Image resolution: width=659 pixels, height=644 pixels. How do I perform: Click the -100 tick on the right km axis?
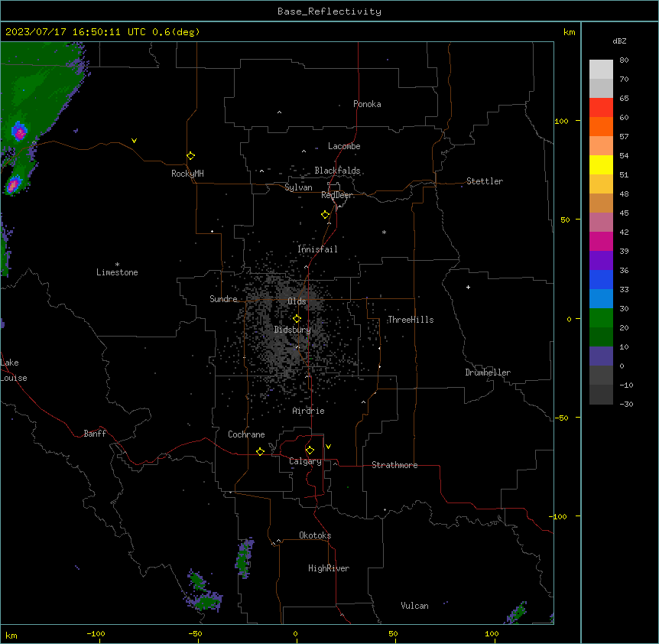pos(560,516)
